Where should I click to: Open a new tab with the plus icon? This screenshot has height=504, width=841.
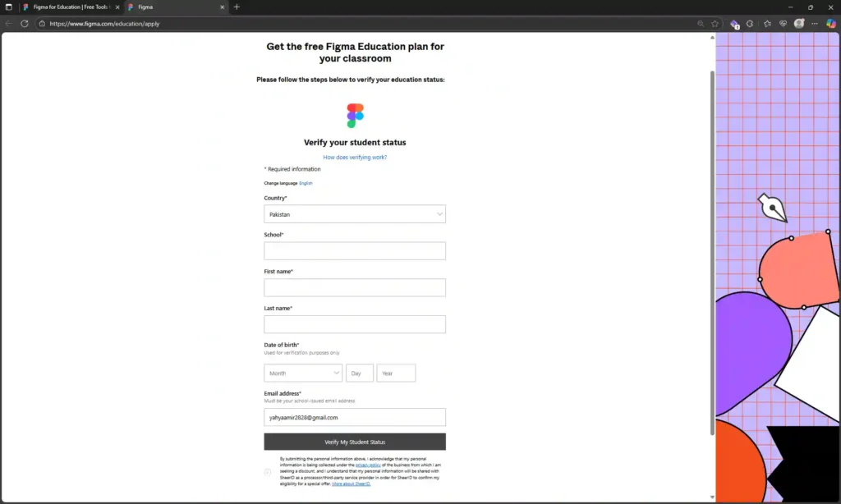click(x=237, y=7)
